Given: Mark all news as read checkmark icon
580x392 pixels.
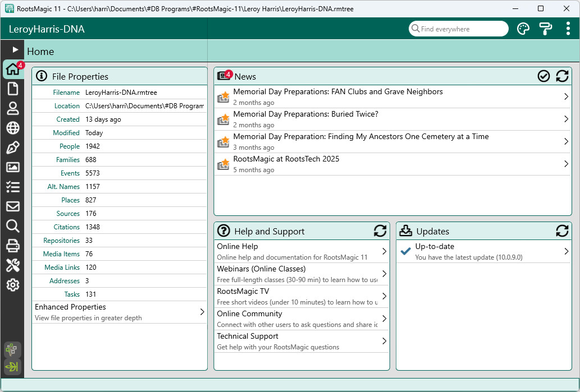Looking at the screenshot, I should coord(544,76).
